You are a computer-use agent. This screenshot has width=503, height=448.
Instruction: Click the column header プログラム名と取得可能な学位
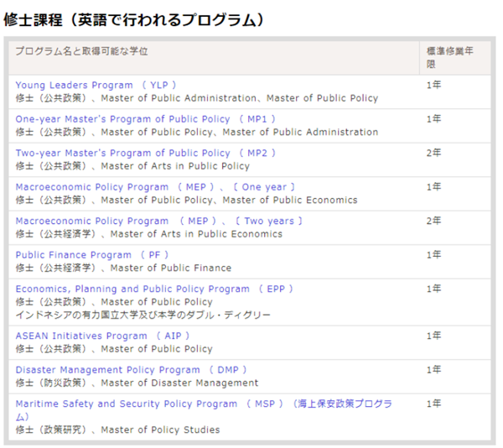point(81,51)
